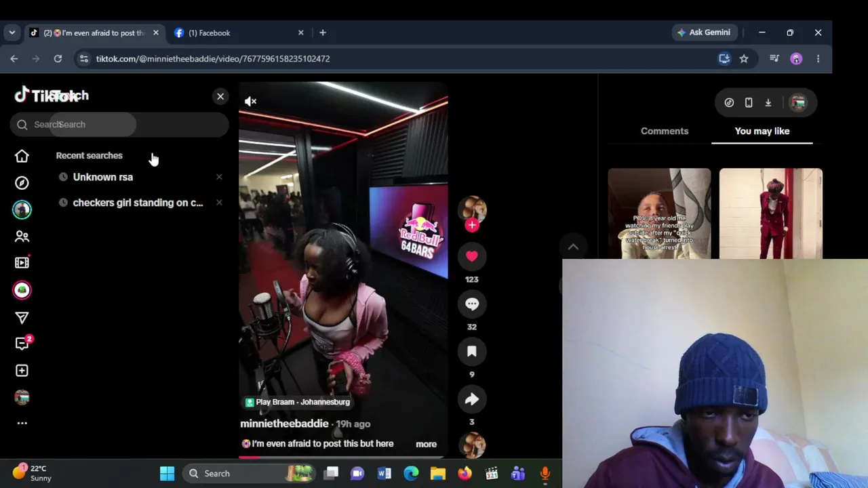This screenshot has height=488, width=868.
Task: Open the video's comments bubble icon
Action: click(x=472, y=304)
